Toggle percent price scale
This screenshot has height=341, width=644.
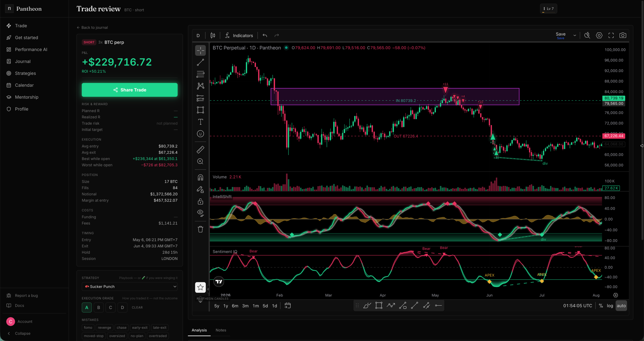tap(601, 306)
